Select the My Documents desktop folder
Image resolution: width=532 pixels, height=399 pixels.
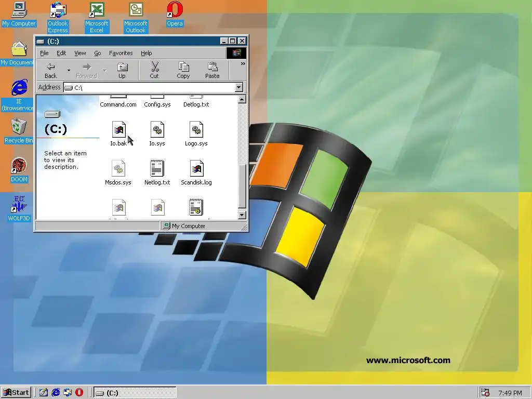tap(18, 54)
